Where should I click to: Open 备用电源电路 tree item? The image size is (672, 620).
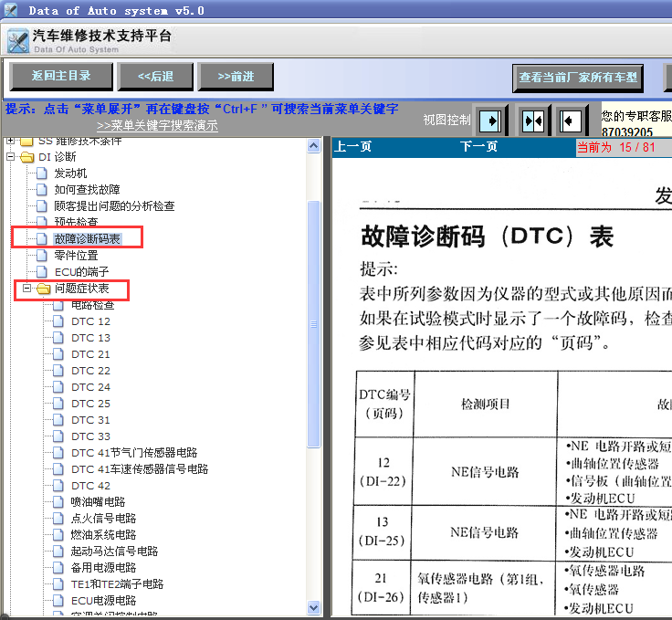[x=103, y=568]
